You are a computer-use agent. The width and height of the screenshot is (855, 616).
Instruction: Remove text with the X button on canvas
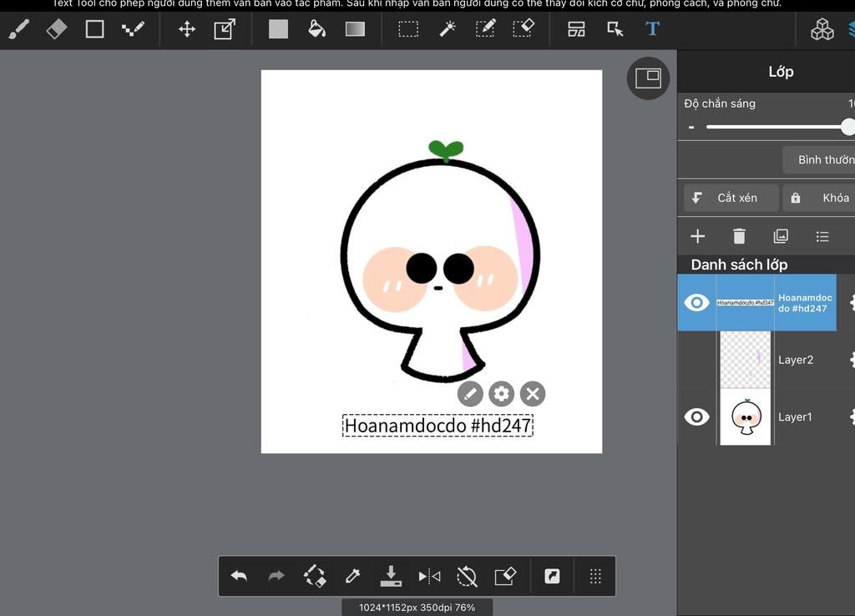click(533, 394)
